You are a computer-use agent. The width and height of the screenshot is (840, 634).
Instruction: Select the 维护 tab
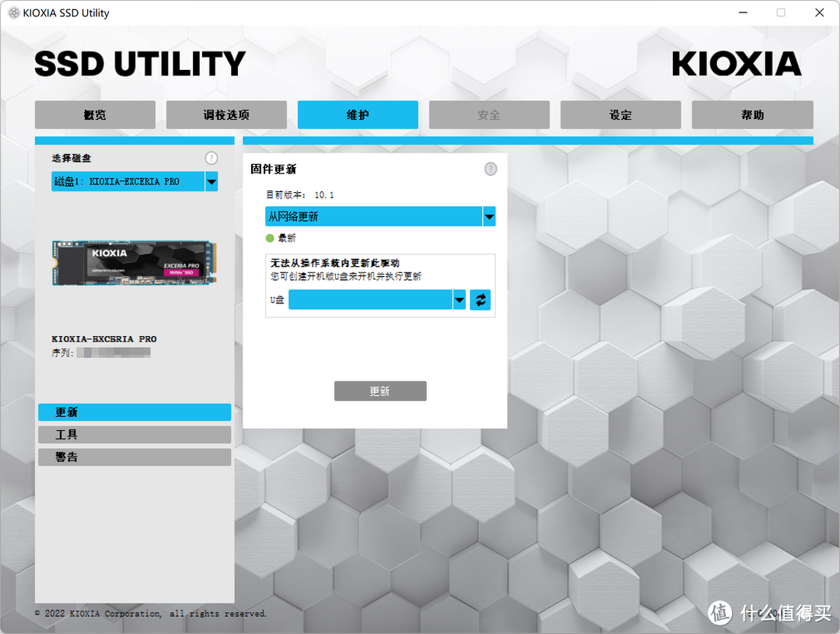tap(358, 115)
